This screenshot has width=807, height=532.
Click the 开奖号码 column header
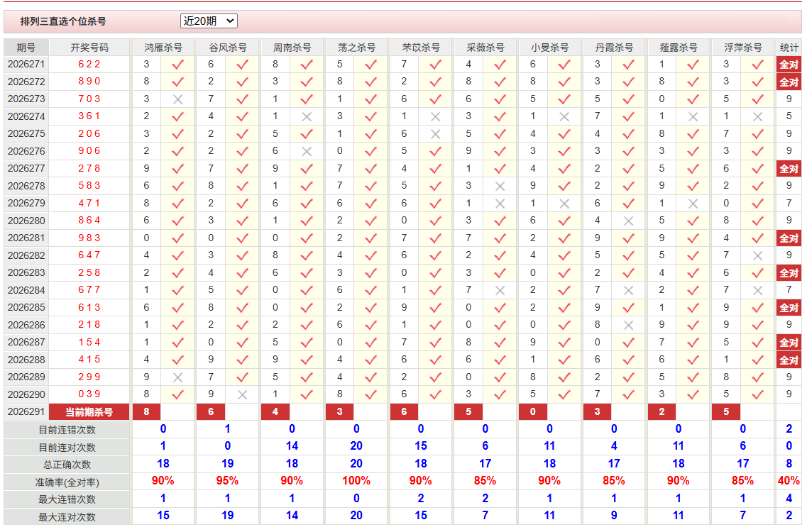tap(89, 48)
